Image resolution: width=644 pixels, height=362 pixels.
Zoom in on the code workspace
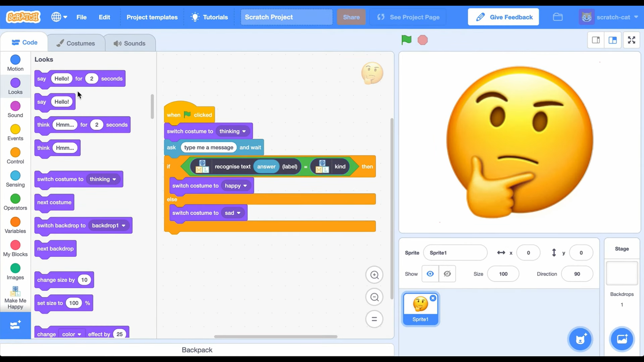(x=375, y=275)
